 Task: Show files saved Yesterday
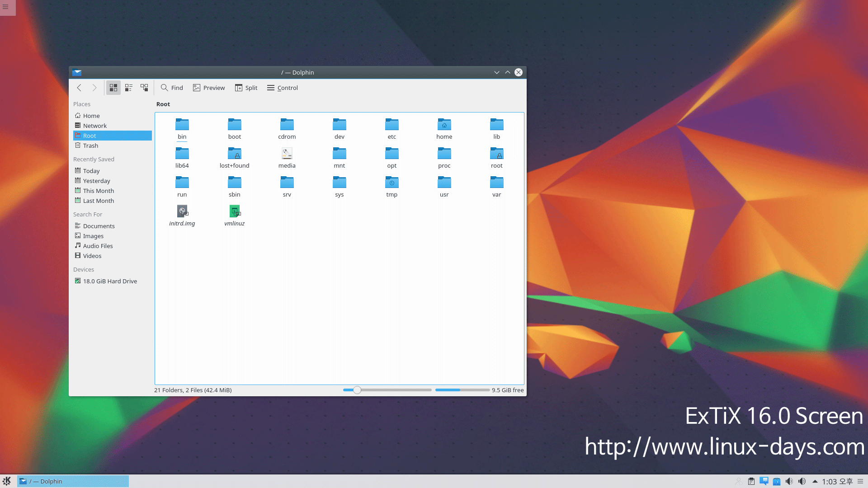click(112, 181)
